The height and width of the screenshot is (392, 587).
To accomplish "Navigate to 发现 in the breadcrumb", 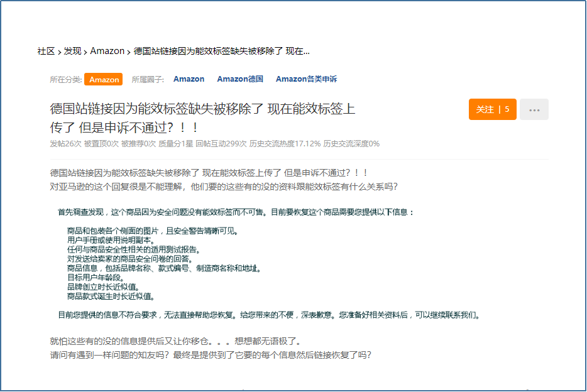I will [x=72, y=51].
